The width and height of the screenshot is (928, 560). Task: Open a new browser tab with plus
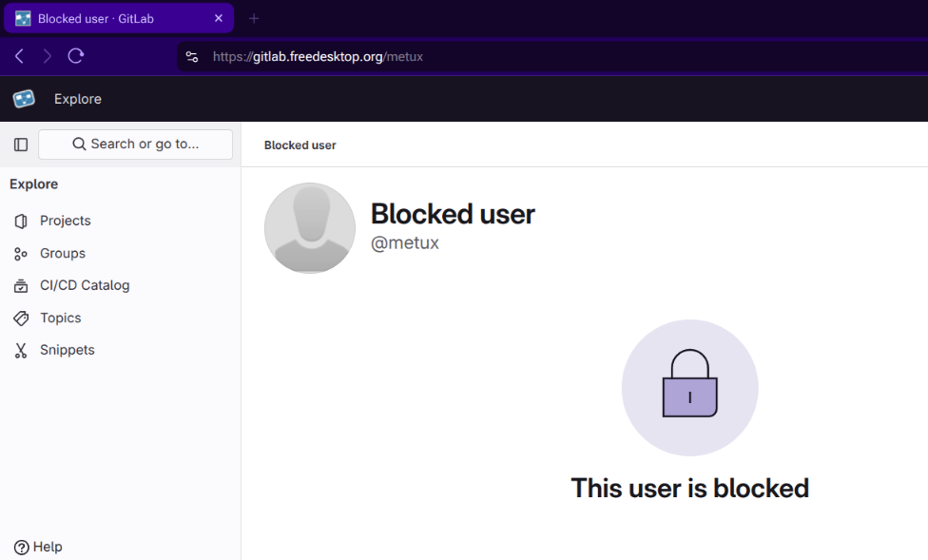(254, 19)
